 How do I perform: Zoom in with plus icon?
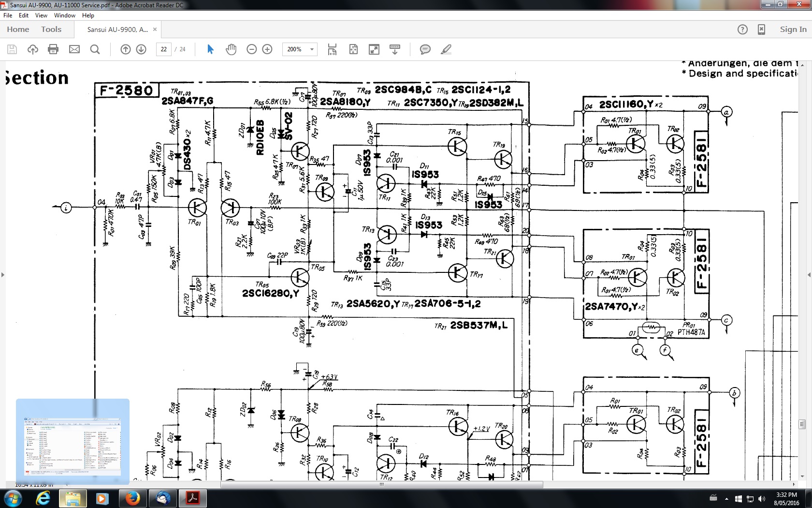coord(267,49)
